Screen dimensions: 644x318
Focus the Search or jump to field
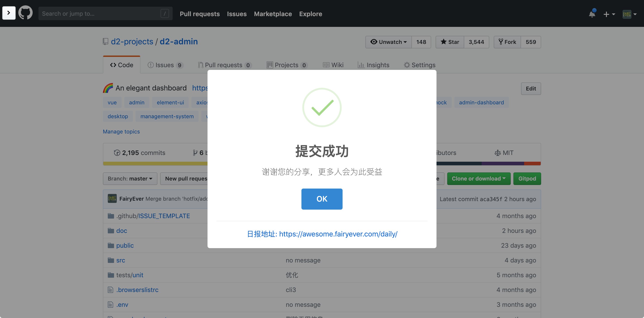(100, 13)
